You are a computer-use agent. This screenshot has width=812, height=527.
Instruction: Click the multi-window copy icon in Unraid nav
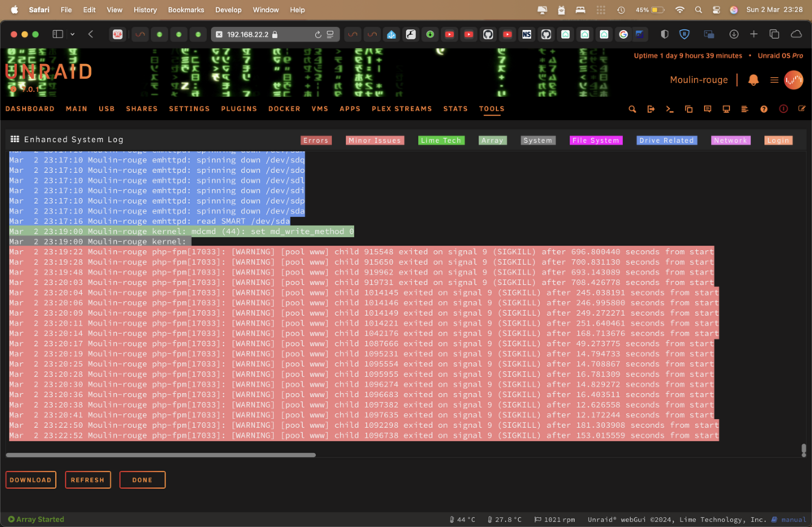coord(689,110)
